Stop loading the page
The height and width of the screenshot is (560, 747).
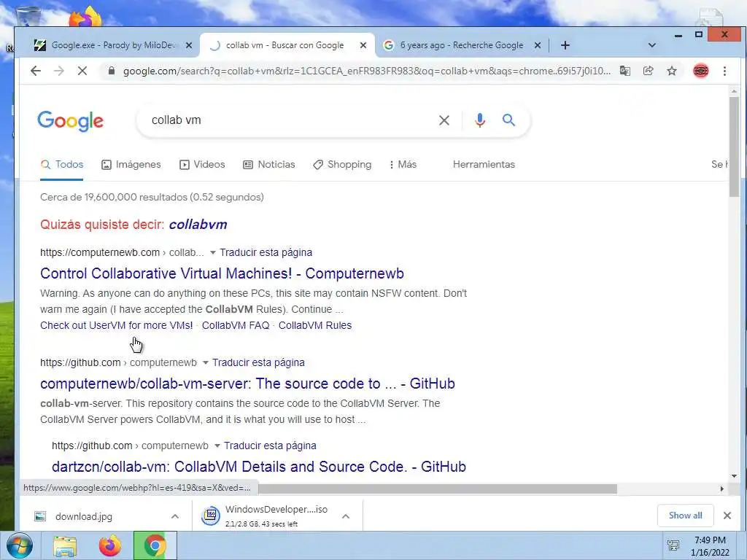coord(82,71)
